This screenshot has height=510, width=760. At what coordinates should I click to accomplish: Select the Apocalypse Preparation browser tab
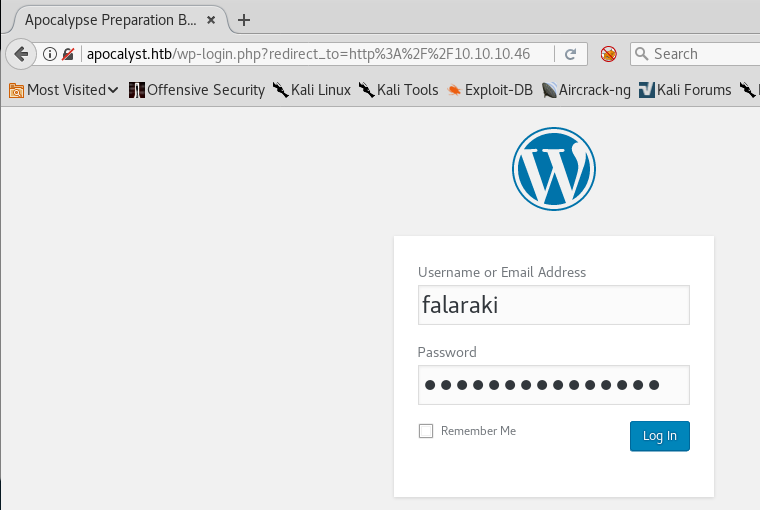(105, 20)
